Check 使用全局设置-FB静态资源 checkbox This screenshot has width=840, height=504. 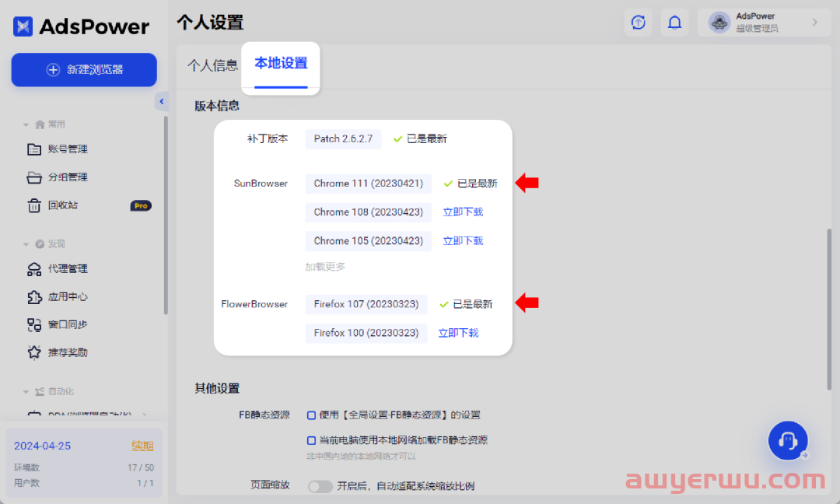pos(311,415)
